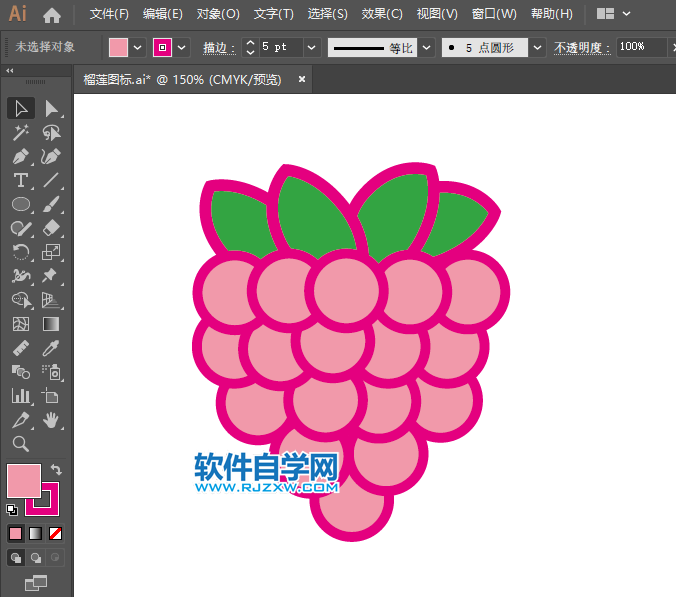Image resolution: width=676 pixels, height=597 pixels.
Task: Change the screen mode button
Action: coord(36,583)
